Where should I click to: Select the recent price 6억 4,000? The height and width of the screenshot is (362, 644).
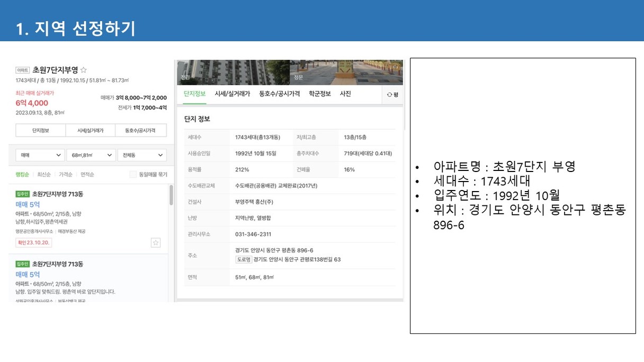(32, 103)
